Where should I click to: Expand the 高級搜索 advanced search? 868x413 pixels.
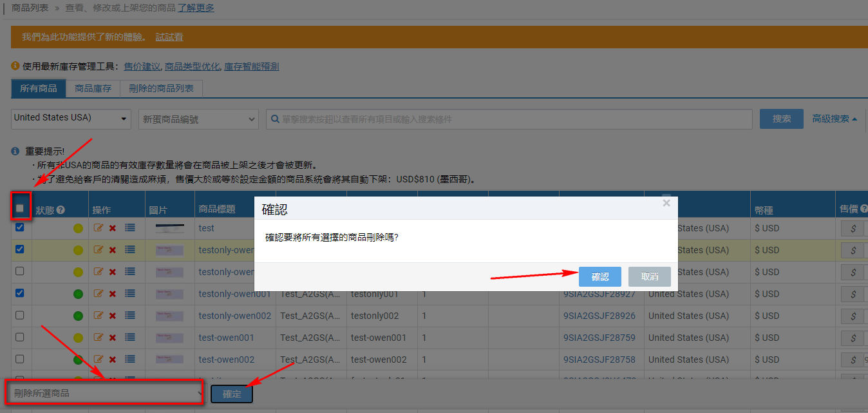click(x=835, y=119)
